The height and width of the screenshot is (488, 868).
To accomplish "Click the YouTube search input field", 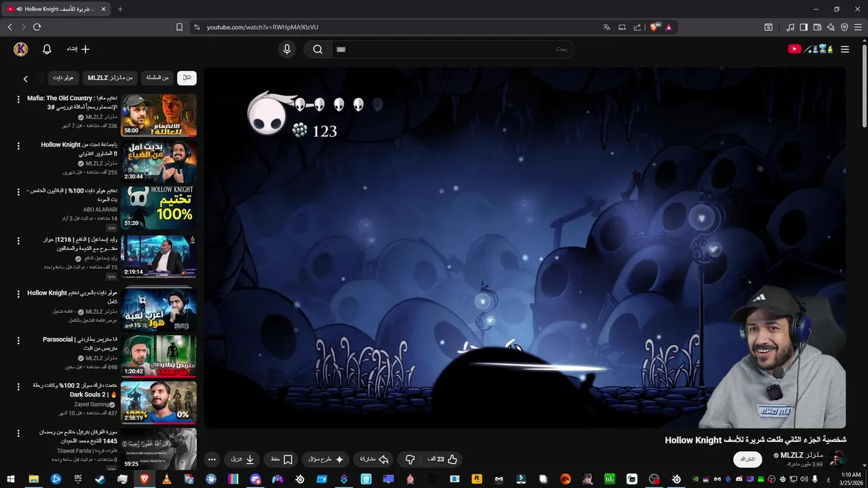I will 452,49.
